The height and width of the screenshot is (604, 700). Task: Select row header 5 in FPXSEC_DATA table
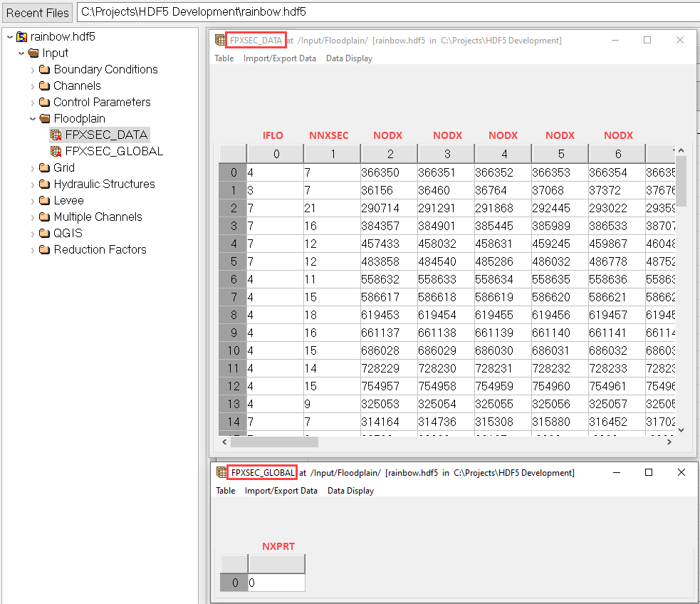pos(232,261)
